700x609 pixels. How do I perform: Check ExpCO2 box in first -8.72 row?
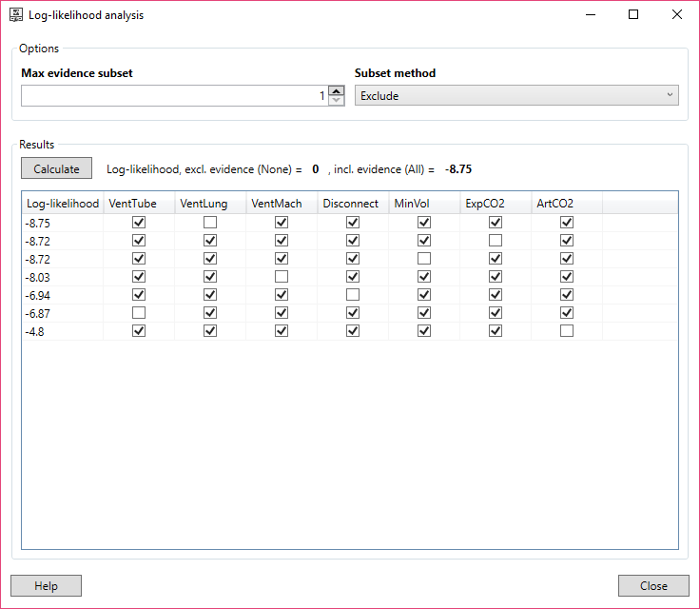coord(496,241)
